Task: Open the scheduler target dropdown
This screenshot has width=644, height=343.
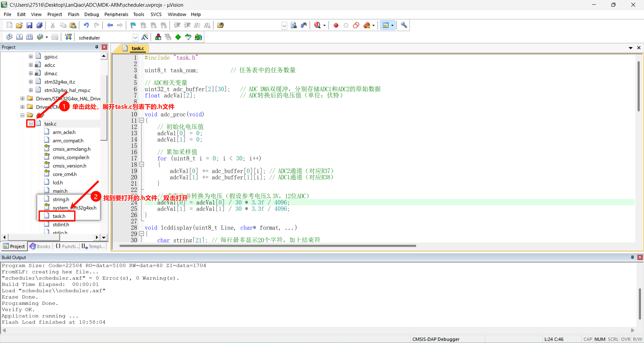Action: (135, 37)
